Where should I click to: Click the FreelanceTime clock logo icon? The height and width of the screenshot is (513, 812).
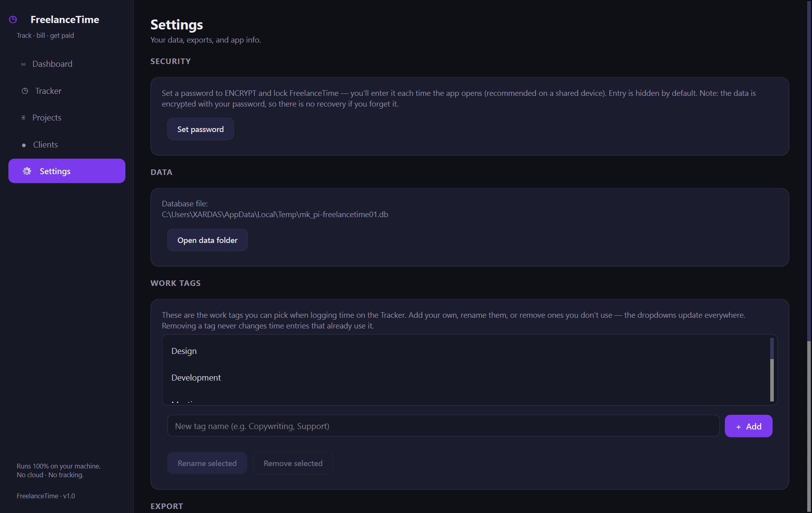point(13,19)
